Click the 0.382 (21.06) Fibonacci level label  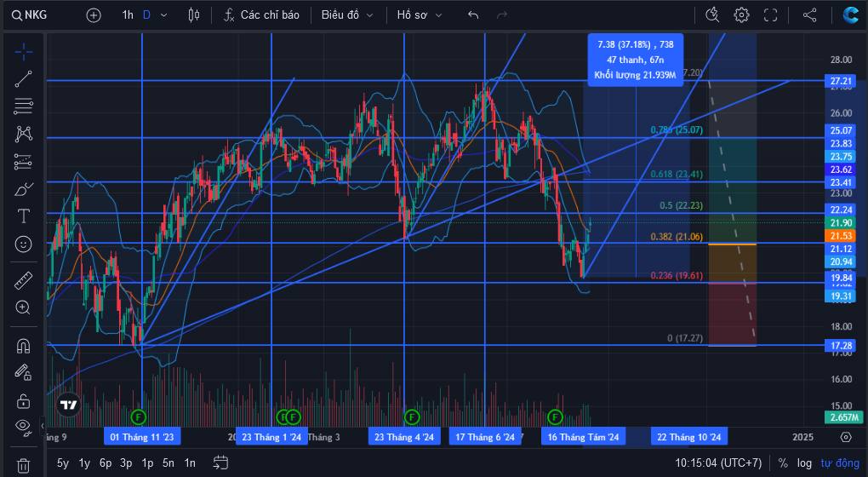[677, 237]
